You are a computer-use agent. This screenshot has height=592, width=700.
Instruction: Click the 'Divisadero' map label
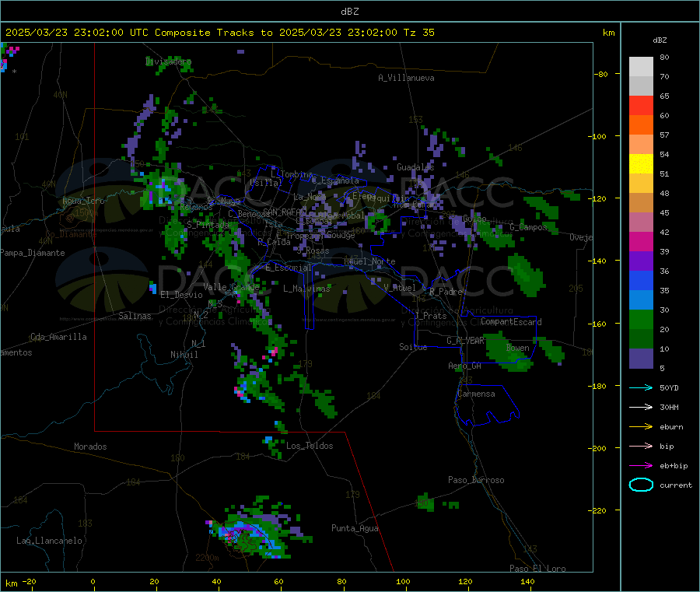point(168,61)
